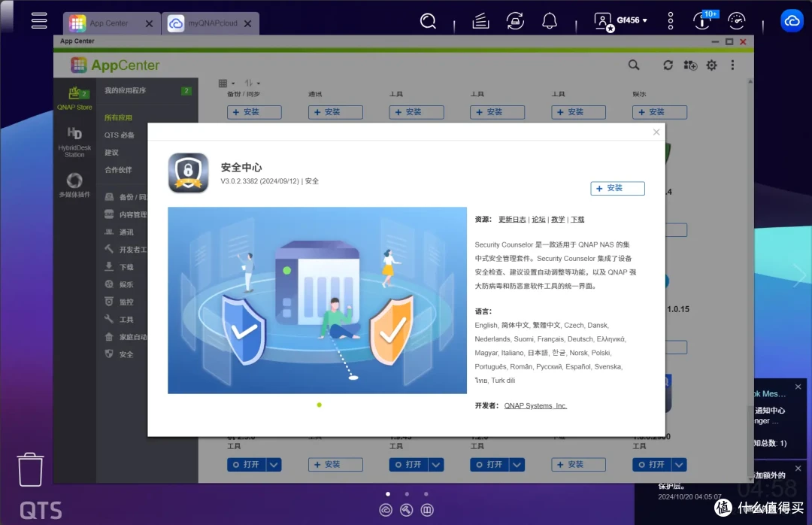Open QNAP Systems, Inc. developer link
Screen dimensions: 812x525
(535, 406)
